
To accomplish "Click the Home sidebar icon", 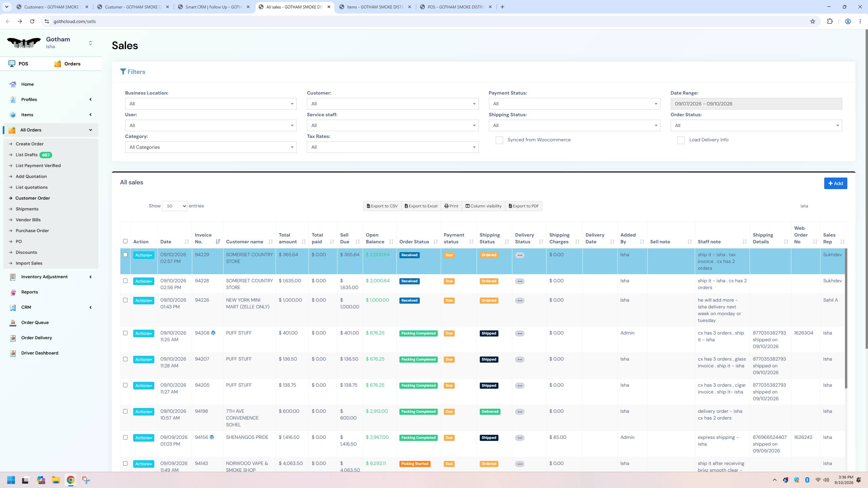I will [13, 84].
